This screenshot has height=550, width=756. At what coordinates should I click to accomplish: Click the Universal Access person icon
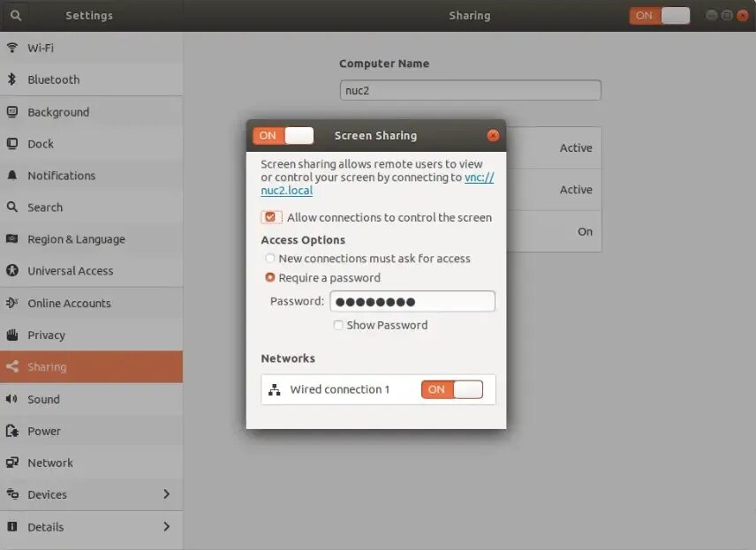(12, 270)
